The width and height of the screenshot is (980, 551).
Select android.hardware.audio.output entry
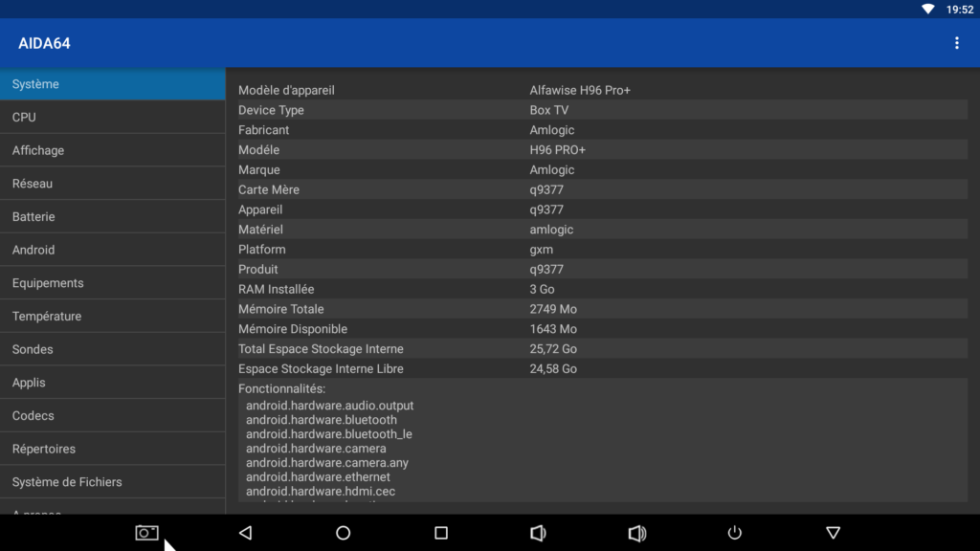tap(329, 406)
